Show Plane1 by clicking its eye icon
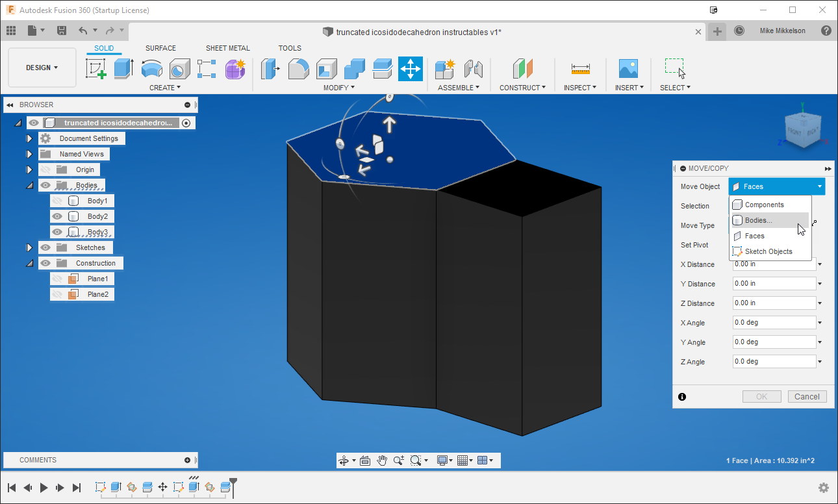This screenshot has width=838, height=504. pos(57,279)
